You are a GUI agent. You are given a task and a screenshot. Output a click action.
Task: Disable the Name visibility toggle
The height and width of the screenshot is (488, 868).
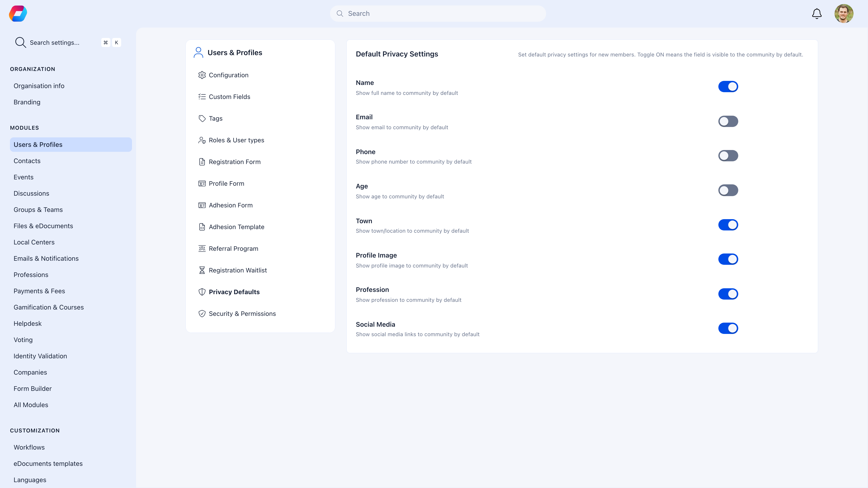pos(729,87)
